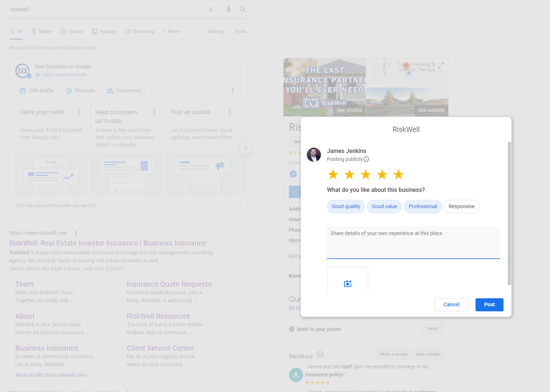This screenshot has height=392, width=550.
Task: Click the Promote button
Action: tap(80, 91)
